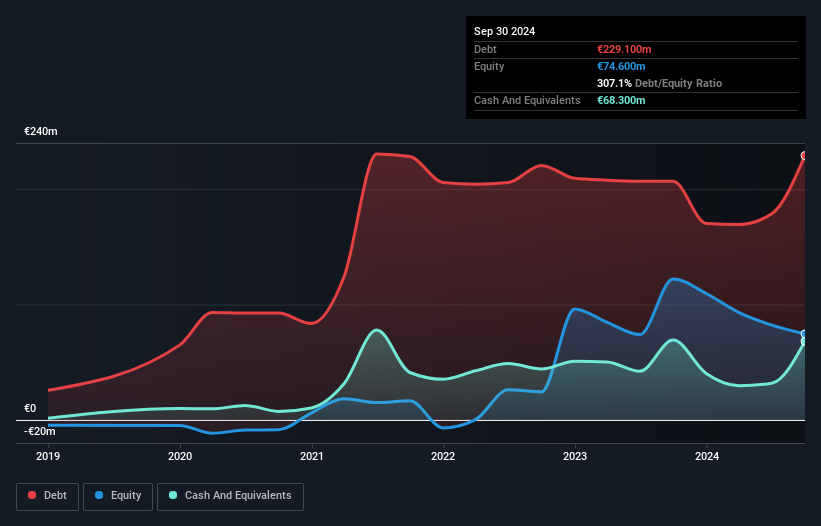Click the -€20m y-axis label

[x=40, y=432]
